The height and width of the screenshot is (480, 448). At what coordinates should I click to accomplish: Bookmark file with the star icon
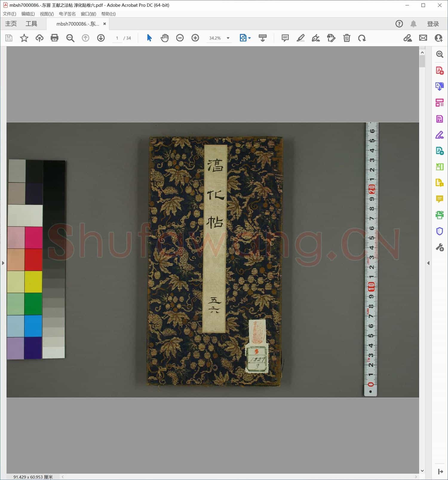click(24, 38)
